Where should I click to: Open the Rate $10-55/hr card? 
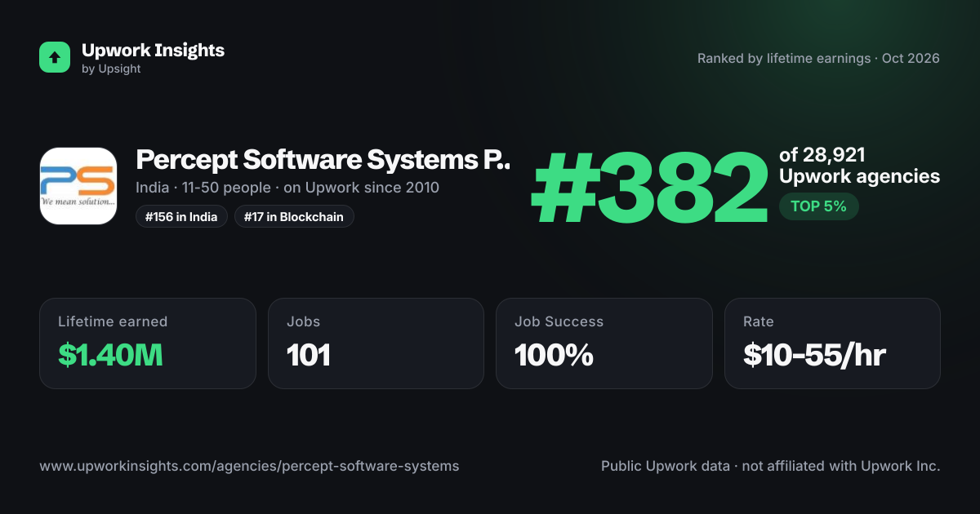pyautogui.click(x=832, y=343)
